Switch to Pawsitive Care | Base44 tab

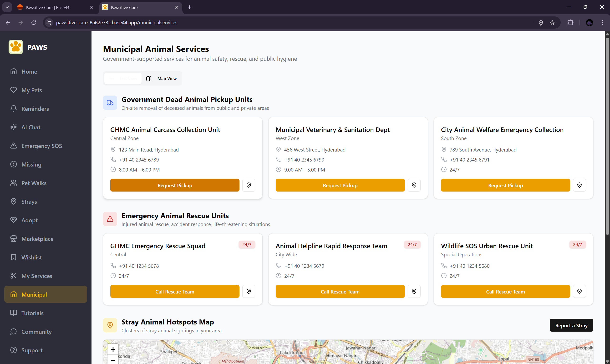click(47, 7)
